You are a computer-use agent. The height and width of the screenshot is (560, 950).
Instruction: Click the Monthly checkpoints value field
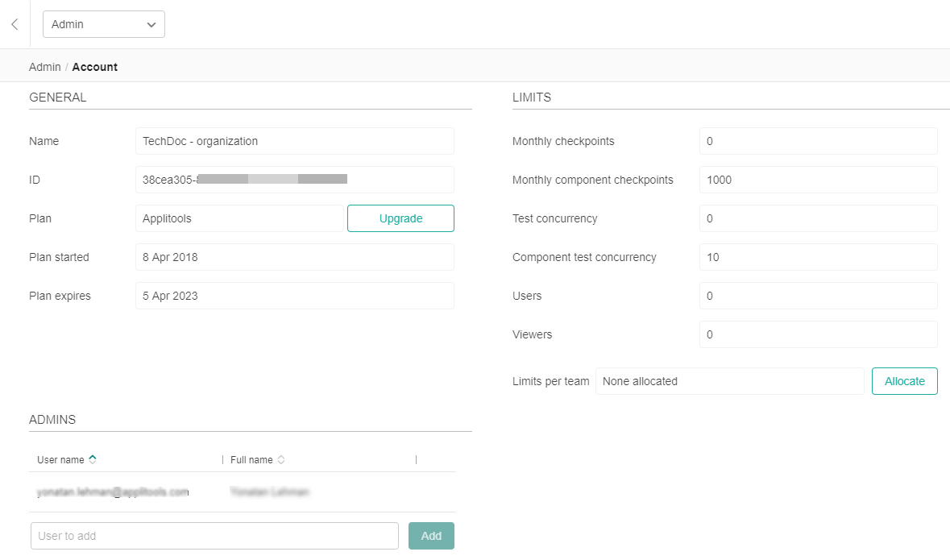click(818, 141)
